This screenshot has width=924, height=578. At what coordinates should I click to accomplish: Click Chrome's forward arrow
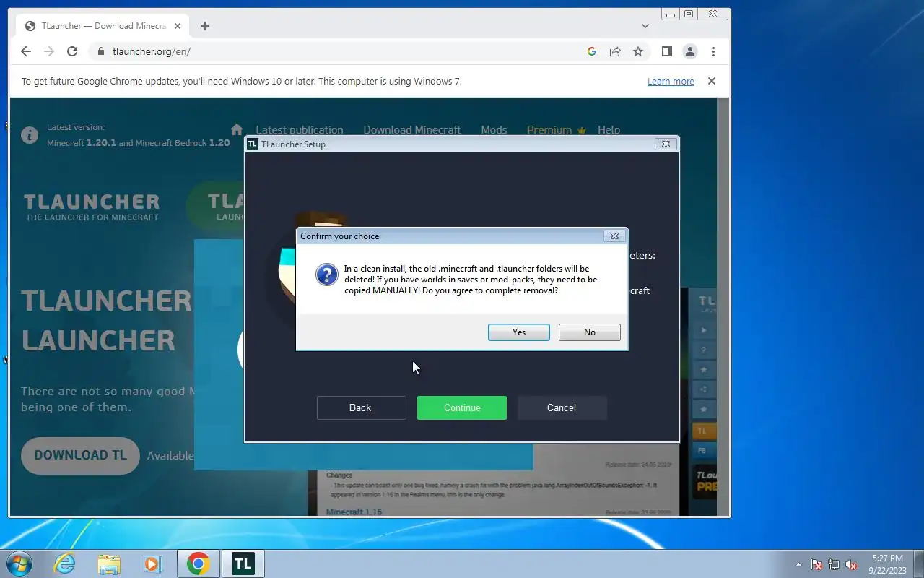click(x=49, y=51)
